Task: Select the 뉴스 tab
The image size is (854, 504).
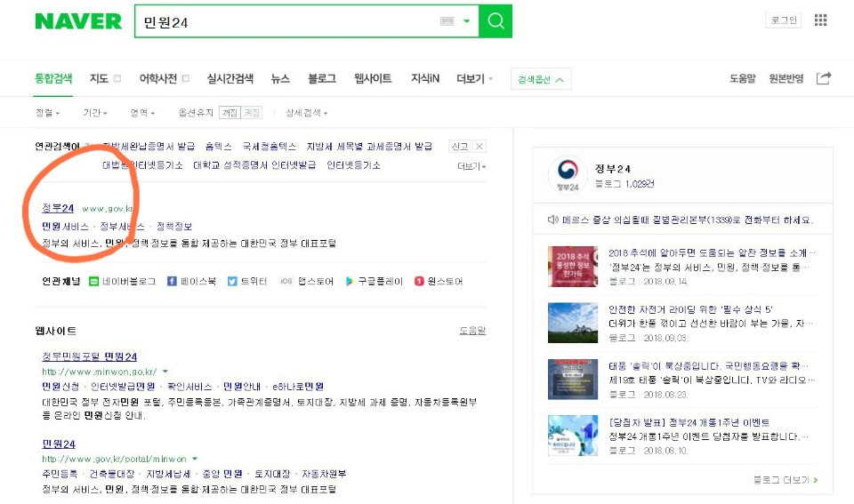Action: point(280,78)
